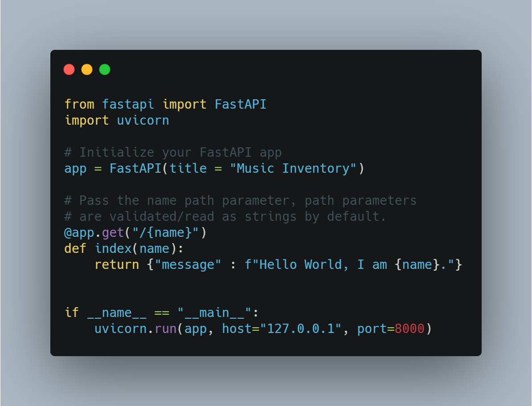
Task: Click the "Music Inventory" title string
Action: point(293,168)
